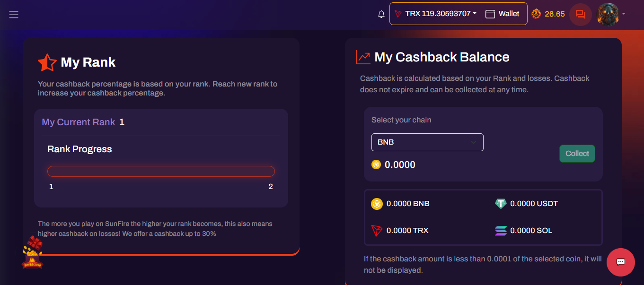Click the green Collect button
The height and width of the screenshot is (285, 644).
(577, 154)
